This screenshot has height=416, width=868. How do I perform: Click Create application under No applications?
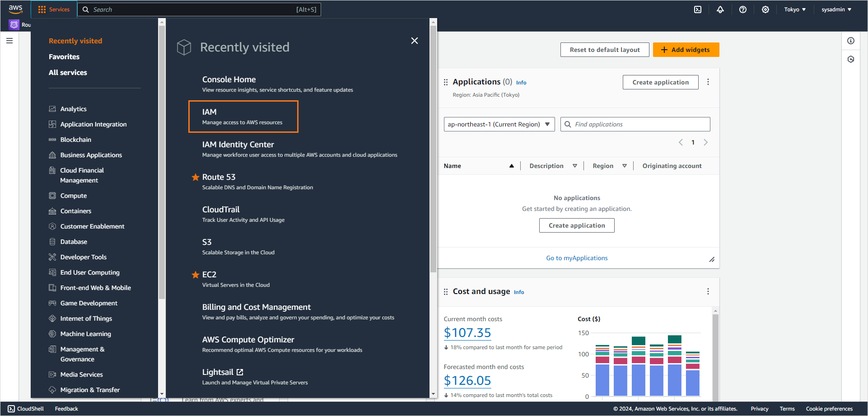[577, 225]
